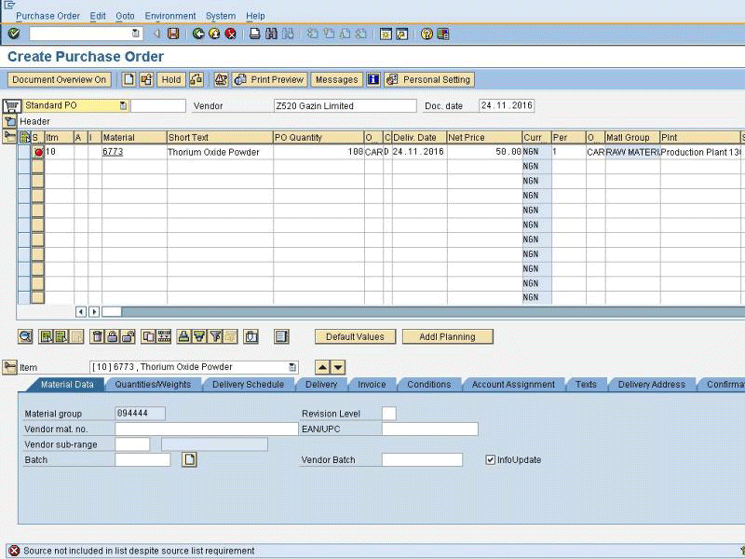This screenshot has height=559, width=745.
Task: Click the Vendor mat. no. input field
Action: 205,429
